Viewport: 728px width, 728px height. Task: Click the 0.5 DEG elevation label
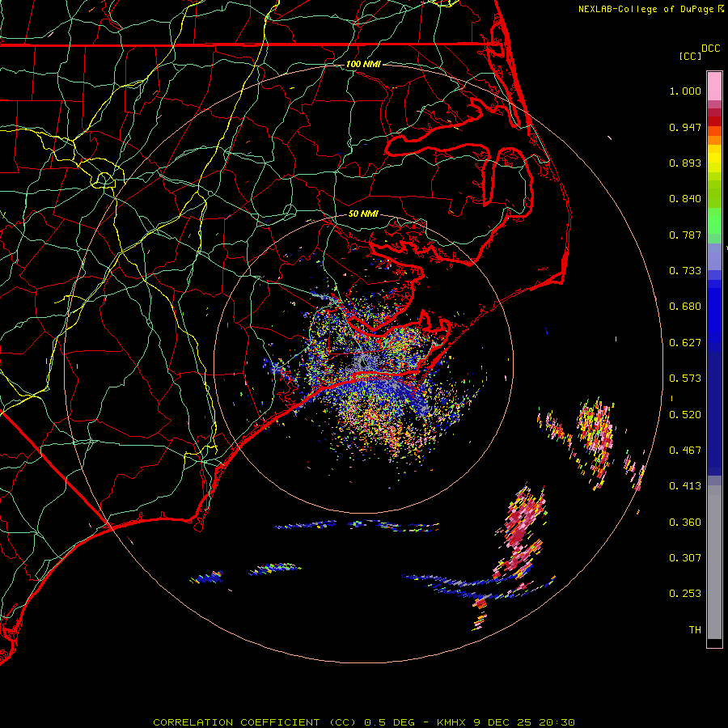pyautogui.click(x=390, y=722)
